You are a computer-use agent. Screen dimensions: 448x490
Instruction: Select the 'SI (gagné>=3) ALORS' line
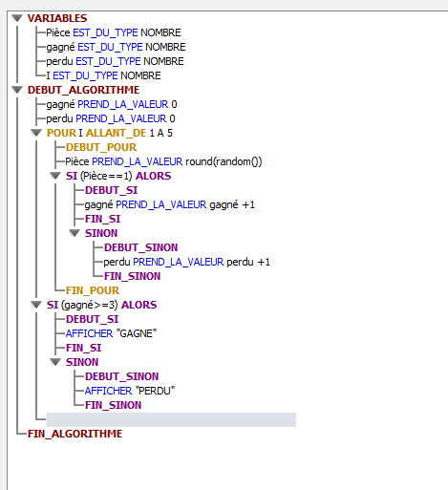click(x=101, y=305)
